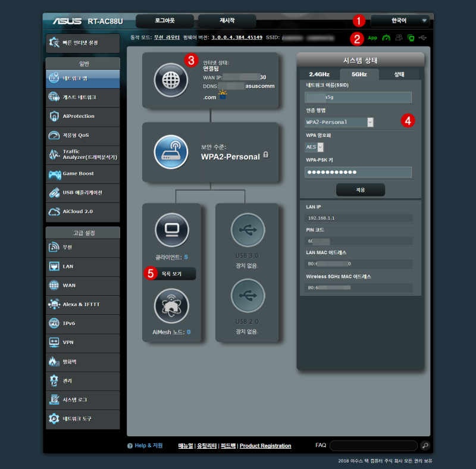Open 빠른 인터넷 설정 wizard
Screen dimensions: 476x469
pos(83,43)
